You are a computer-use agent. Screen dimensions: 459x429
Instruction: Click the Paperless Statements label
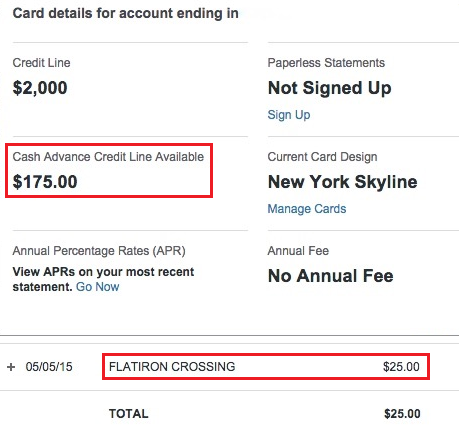pyautogui.click(x=326, y=63)
